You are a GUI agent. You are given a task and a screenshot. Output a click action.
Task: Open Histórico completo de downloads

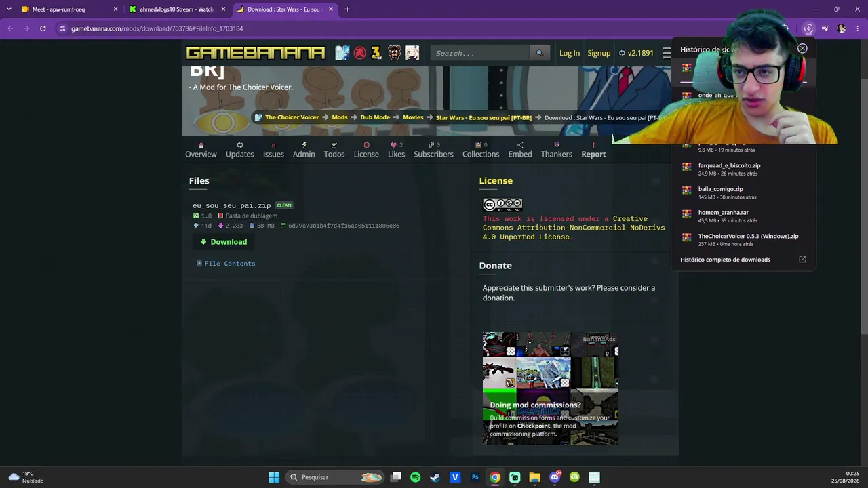coord(743,260)
